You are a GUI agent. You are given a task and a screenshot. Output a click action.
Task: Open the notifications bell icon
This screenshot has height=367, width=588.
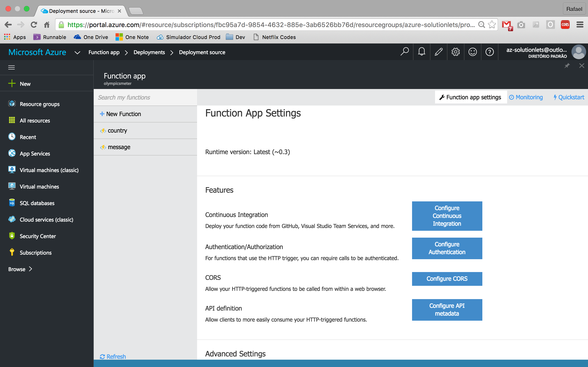(421, 52)
